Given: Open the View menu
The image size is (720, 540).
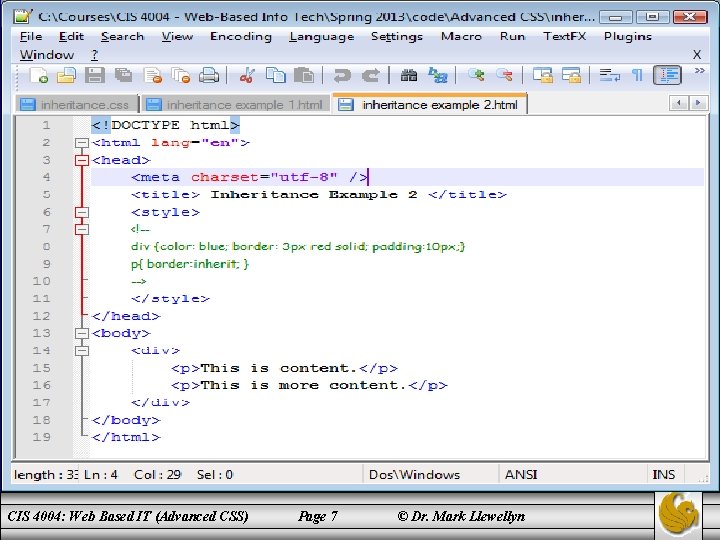Looking at the screenshot, I should point(177,36).
